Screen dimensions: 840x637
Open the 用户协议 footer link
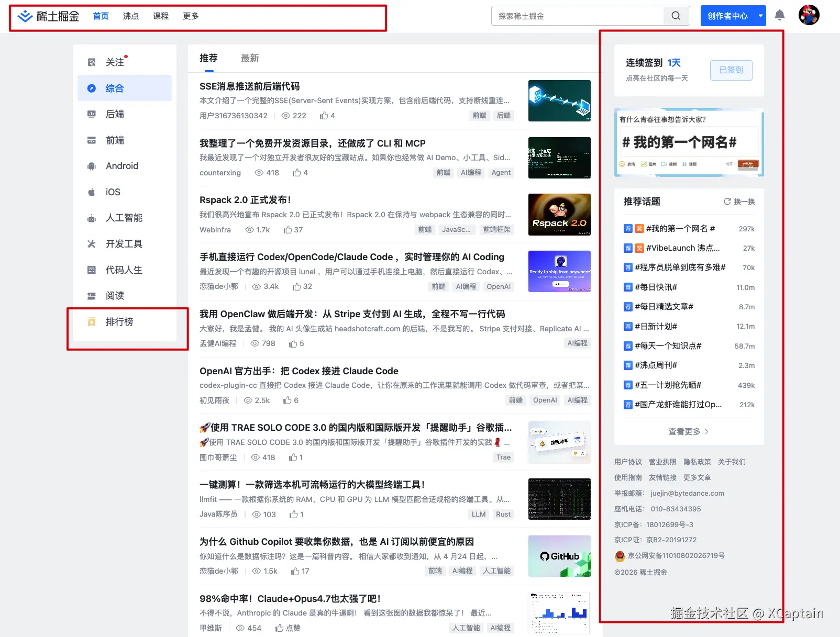[x=628, y=462]
